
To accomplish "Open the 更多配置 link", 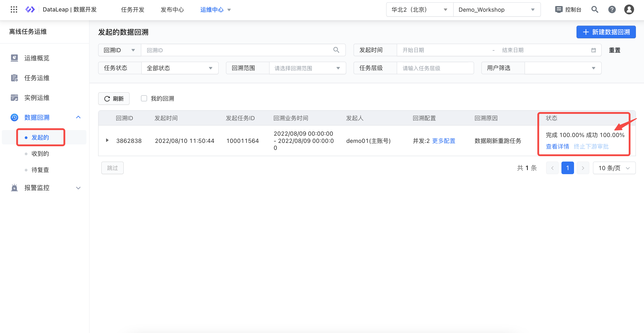I will click(444, 141).
